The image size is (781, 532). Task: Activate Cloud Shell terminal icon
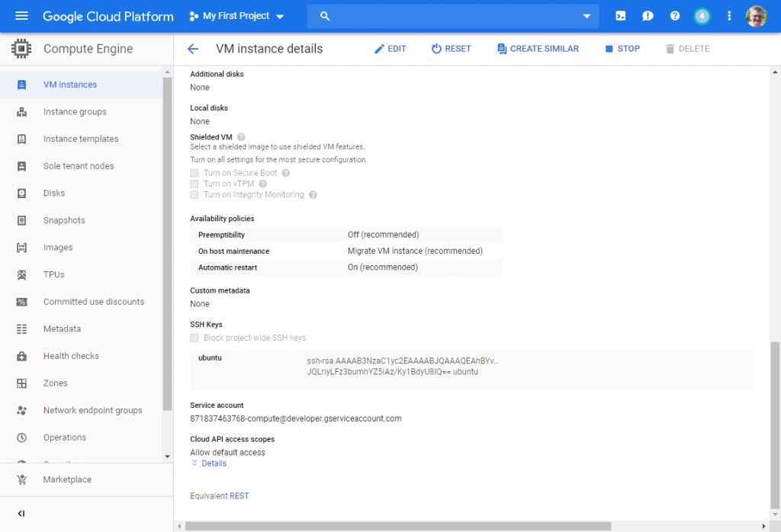click(621, 16)
